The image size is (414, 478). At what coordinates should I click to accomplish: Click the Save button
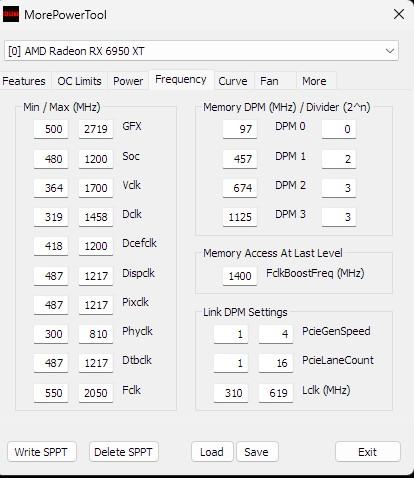[257, 452]
